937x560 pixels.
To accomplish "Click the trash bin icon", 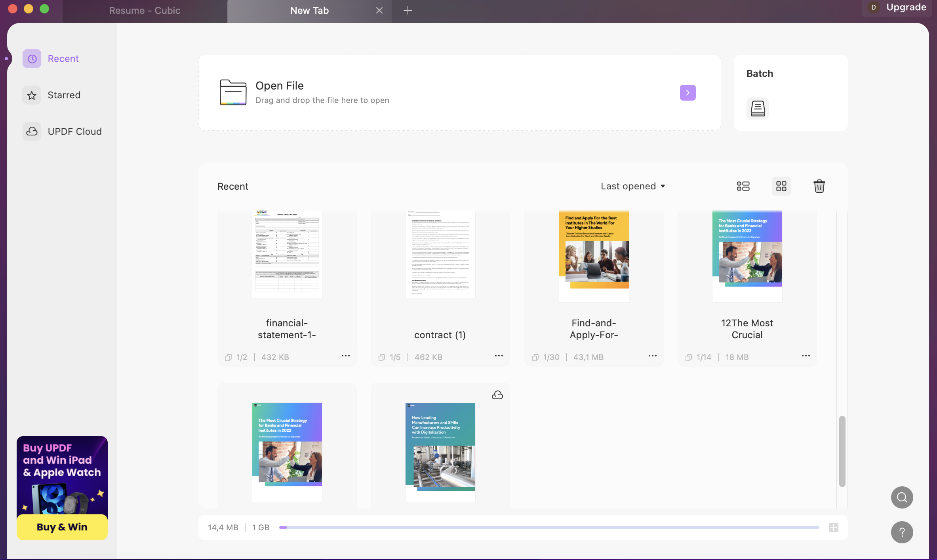I will click(x=819, y=186).
